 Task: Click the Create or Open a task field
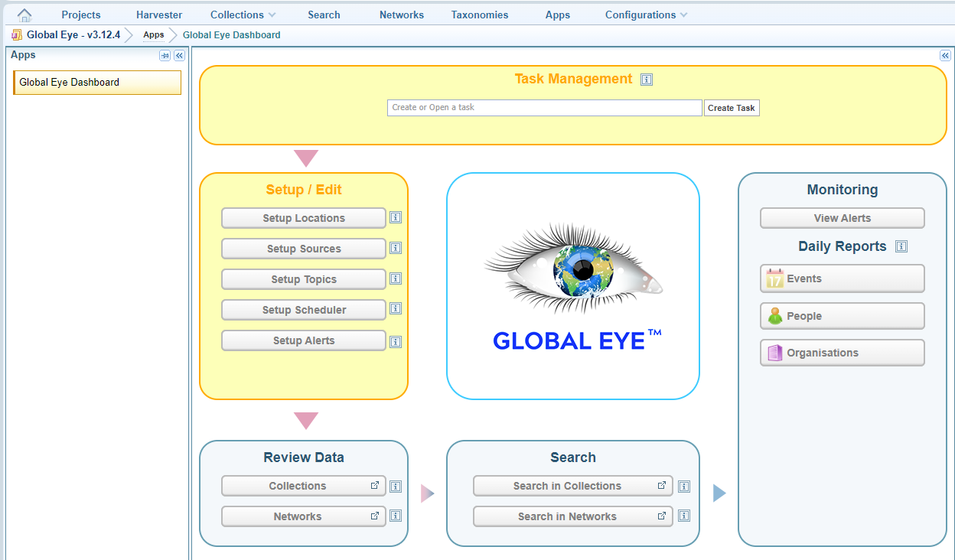[544, 108]
